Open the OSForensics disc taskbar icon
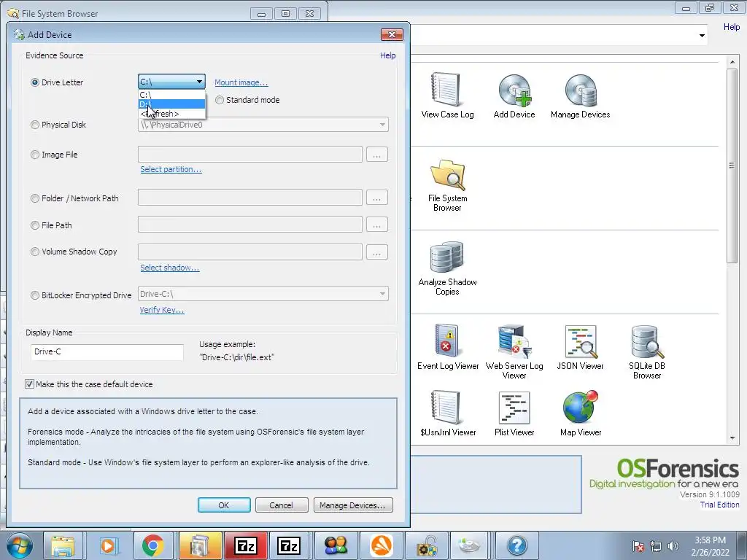The width and height of the screenshot is (747, 560). [471, 545]
